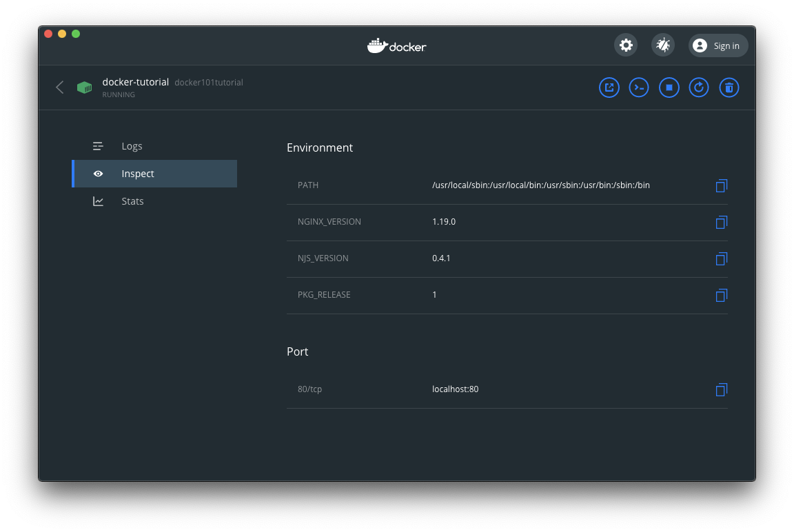794x532 pixels.
Task: Restart the docker-tutorial container
Action: 699,88
